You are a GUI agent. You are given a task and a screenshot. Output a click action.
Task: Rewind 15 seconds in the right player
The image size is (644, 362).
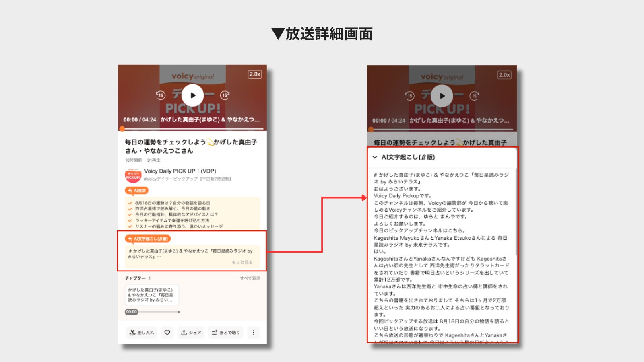[410, 96]
